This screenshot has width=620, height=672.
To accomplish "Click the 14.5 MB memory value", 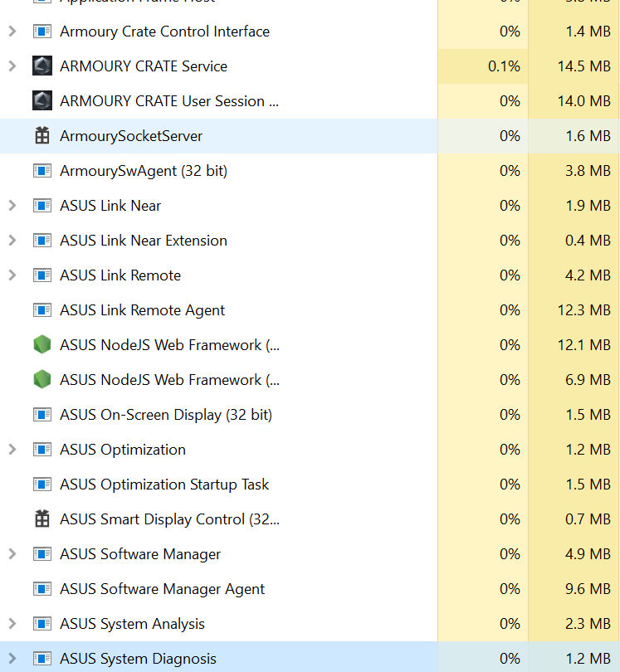I will 584,66.
